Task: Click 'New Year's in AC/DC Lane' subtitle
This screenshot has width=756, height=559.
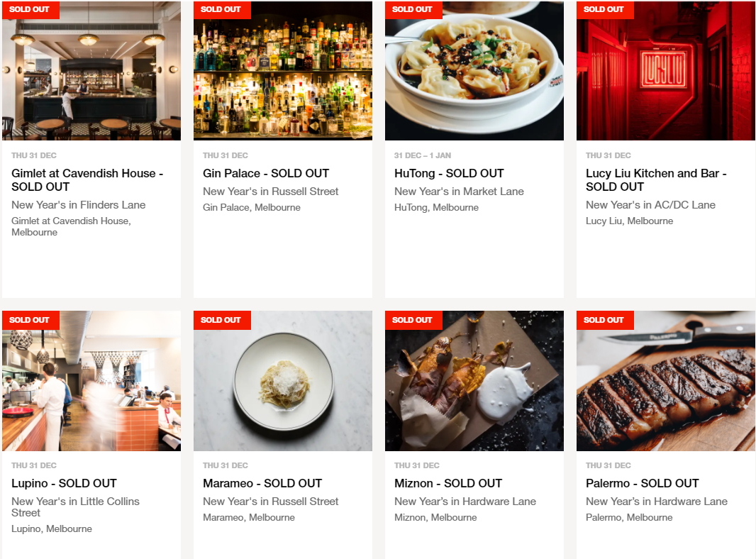Action: (650, 205)
